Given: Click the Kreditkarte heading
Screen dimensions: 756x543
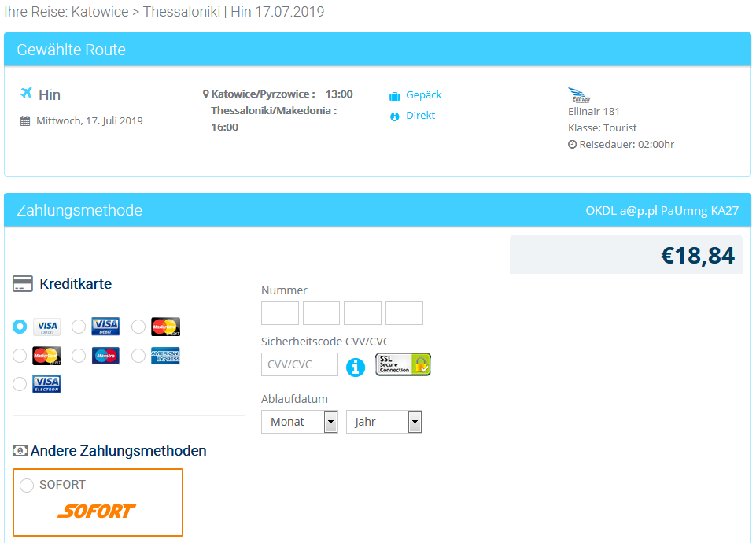Looking at the screenshot, I should point(76,283).
